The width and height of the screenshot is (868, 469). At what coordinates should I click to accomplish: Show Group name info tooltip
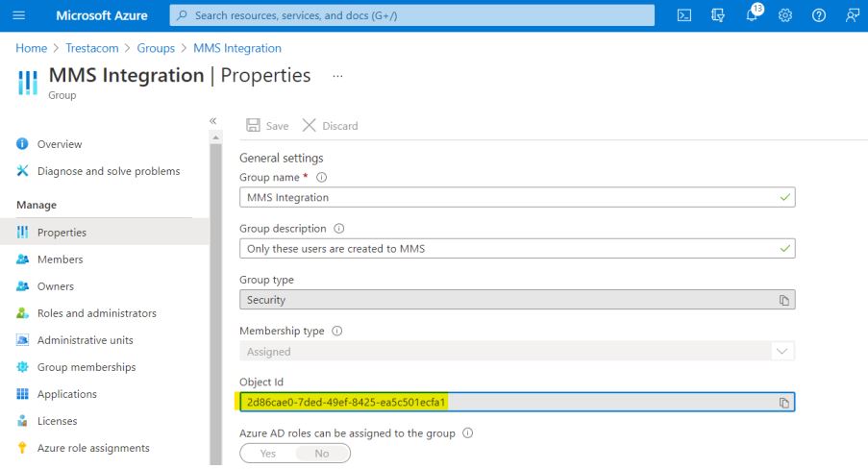pos(321,177)
